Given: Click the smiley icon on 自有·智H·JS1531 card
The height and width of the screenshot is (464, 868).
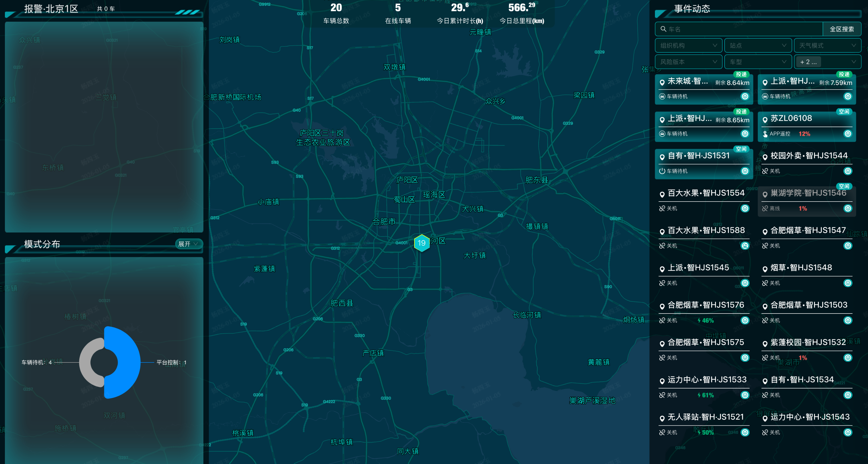Looking at the screenshot, I should click(x=745, y=171).
